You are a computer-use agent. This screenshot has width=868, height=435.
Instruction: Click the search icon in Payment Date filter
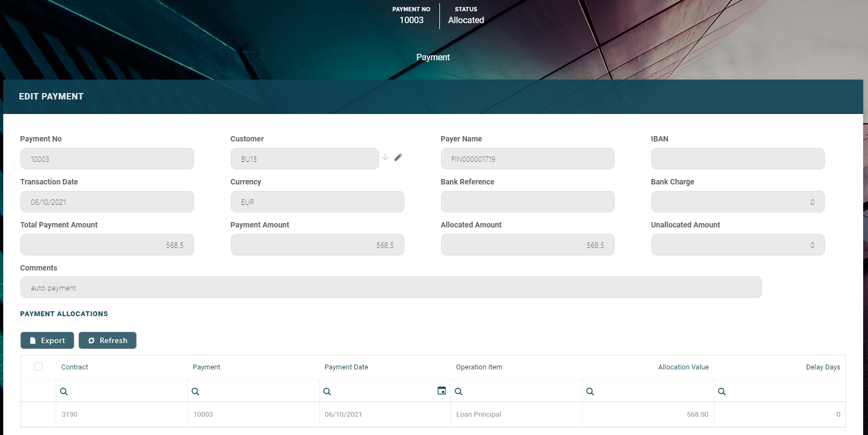(x=327, y=391)
